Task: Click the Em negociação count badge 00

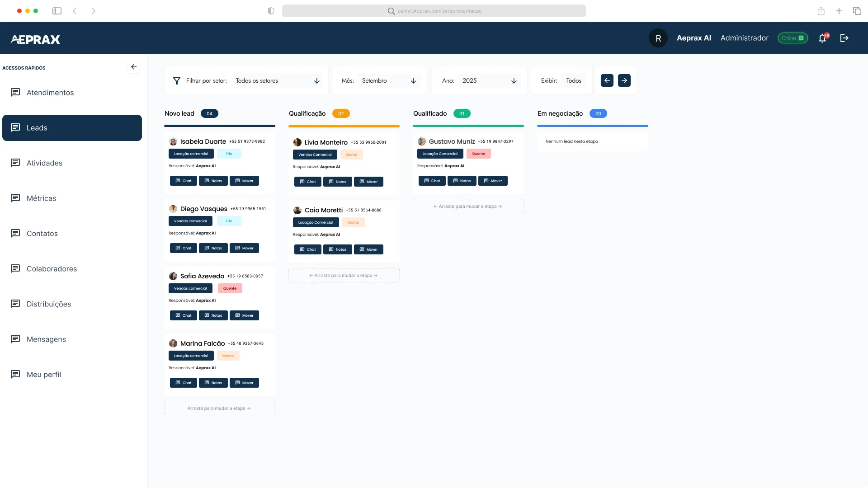Action: coord(598,113)
